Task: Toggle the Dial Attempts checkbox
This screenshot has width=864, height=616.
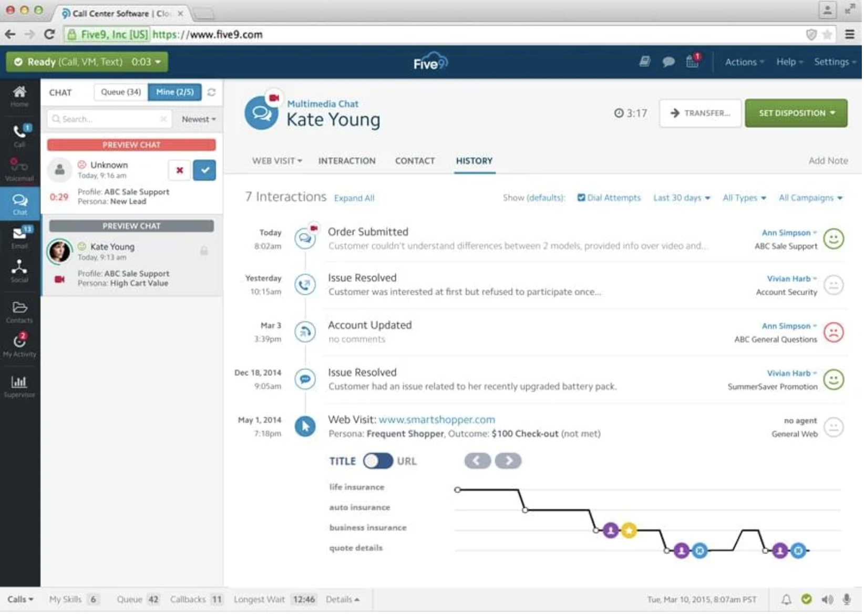Action: click(581, 198)
